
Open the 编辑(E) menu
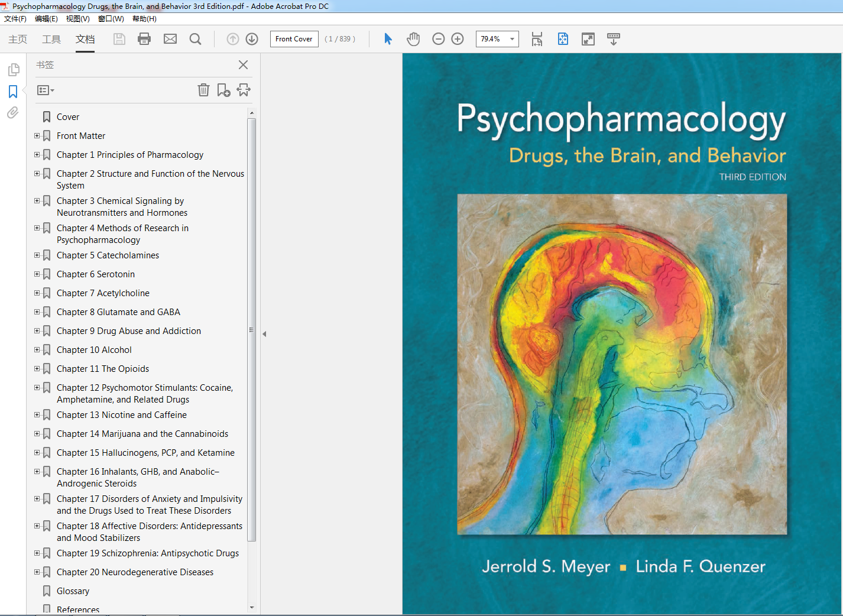pos(46,19)
